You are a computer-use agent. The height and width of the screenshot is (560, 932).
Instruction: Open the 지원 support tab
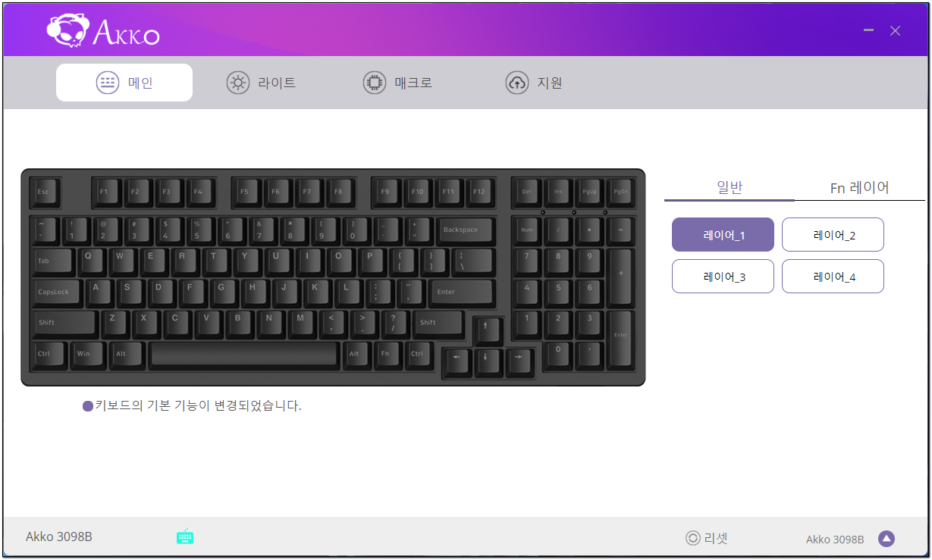[x=534, y=83]
